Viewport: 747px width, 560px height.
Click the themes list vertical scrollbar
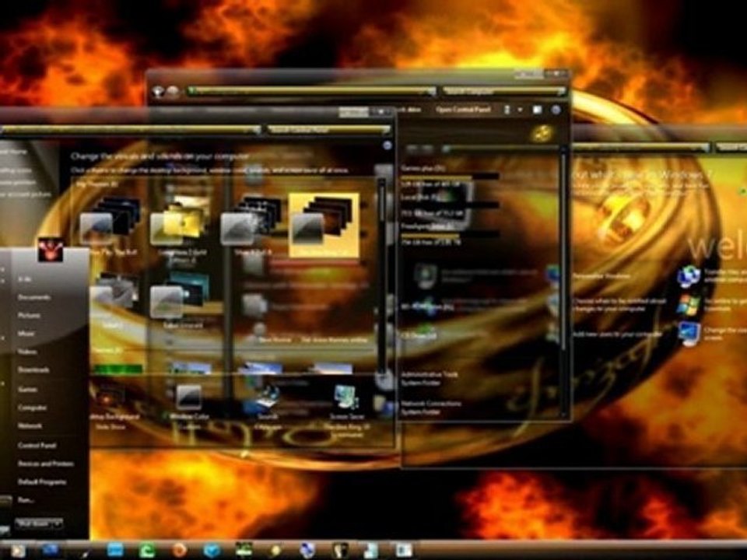pyautogui.click(x=381, y=276)
